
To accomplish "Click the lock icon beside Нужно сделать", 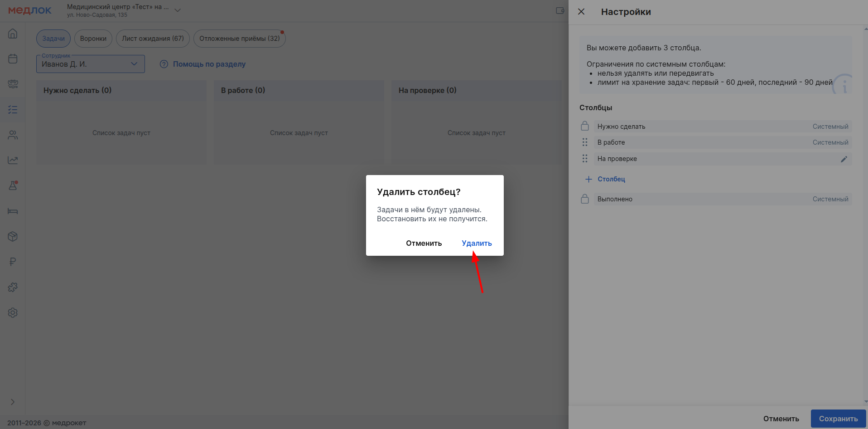I will click(x=585, y=126).
